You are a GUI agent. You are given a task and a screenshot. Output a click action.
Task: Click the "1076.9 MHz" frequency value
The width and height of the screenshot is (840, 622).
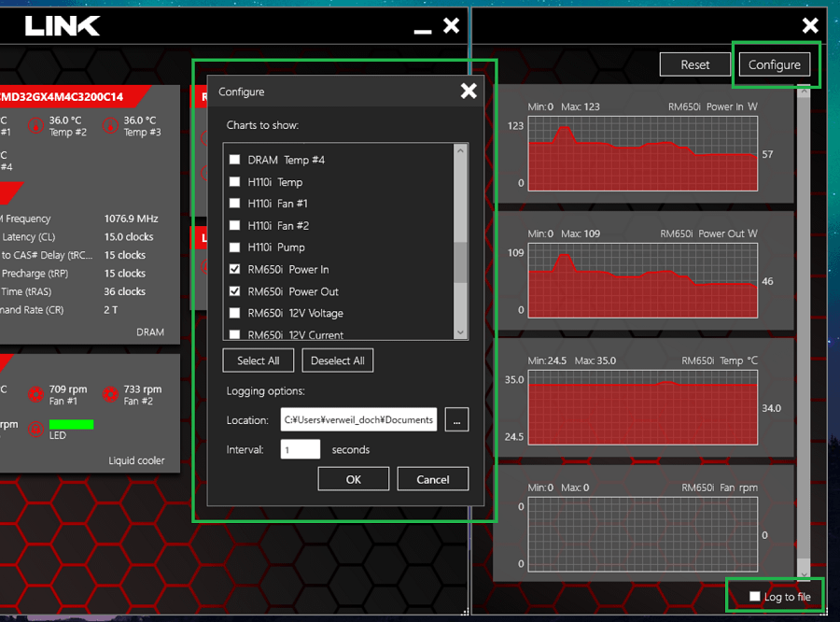click(x=132, y=219)
